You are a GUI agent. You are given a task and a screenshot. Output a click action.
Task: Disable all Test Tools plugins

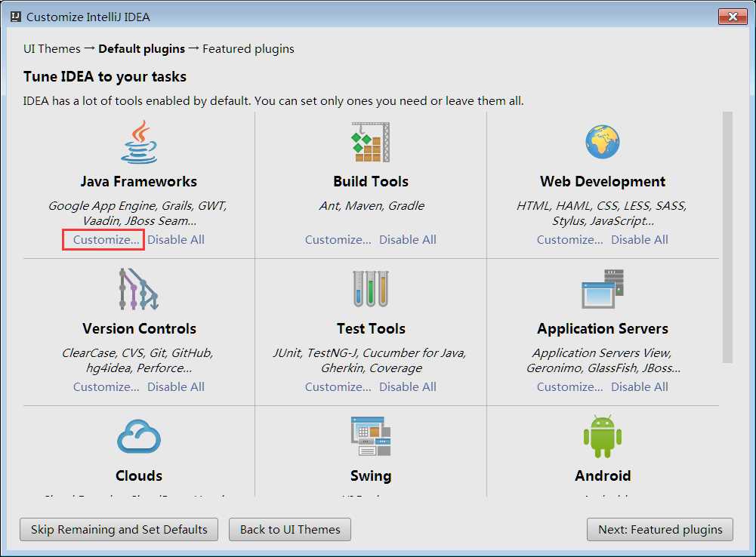pos(408,386)
